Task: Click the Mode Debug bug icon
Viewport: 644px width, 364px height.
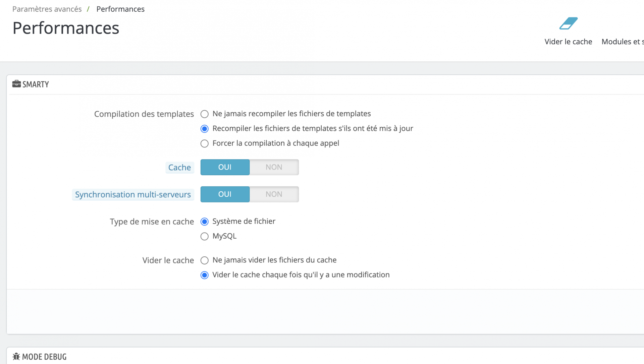Action: 16,357
